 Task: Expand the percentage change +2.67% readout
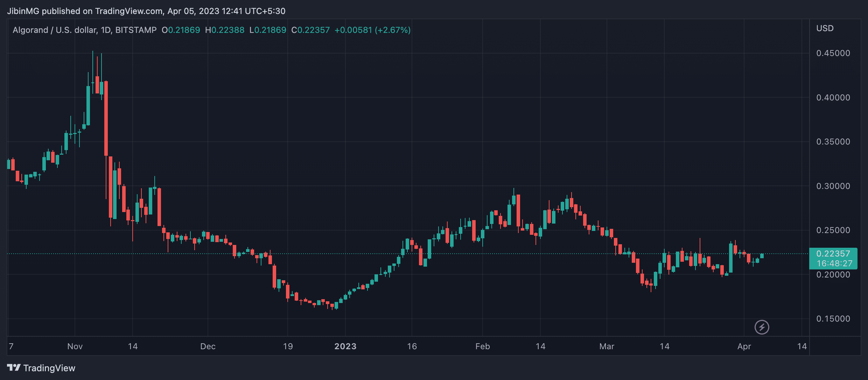pos(393,30)
